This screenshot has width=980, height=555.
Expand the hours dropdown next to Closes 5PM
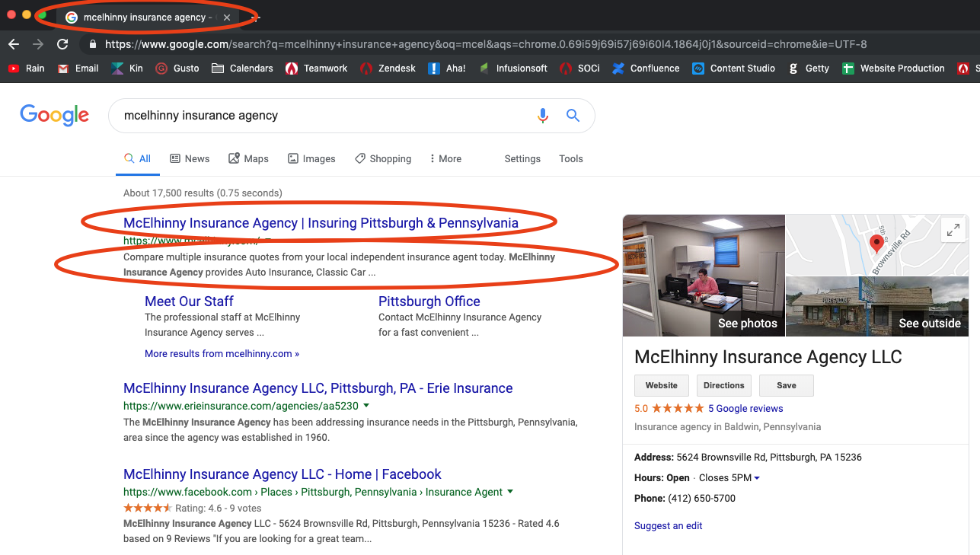(757, 478)
